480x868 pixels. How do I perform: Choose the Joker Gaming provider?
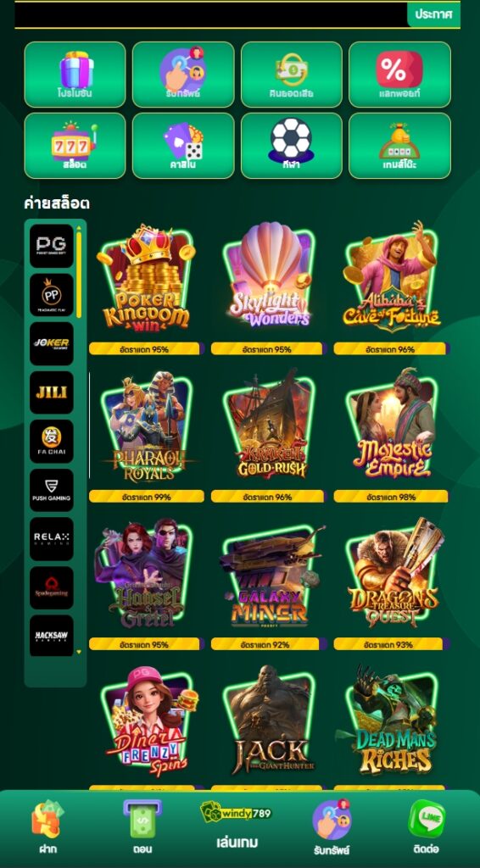[x=52, y=344]
